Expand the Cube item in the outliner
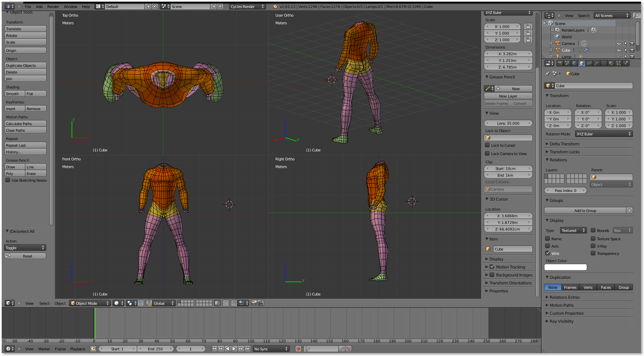644x356 pixels. 551,50
